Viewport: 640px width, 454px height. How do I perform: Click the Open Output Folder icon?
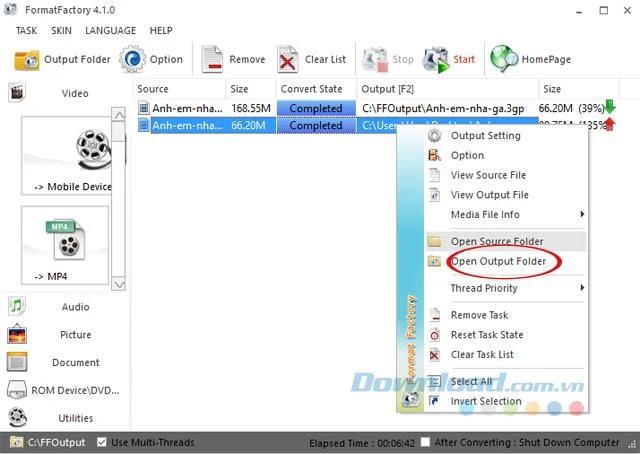434,261
